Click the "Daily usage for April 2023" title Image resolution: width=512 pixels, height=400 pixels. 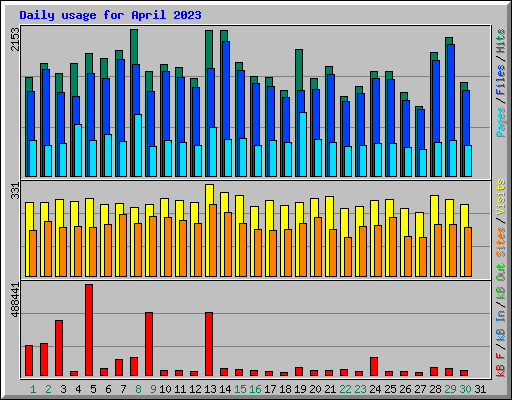pyautogui.click(x=110, y=15)
